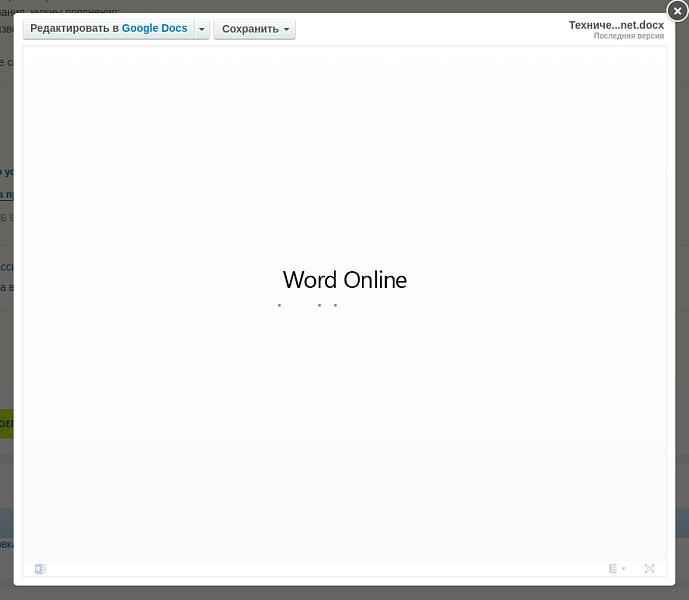
Task: Click the 'Последняя версия' label
Action: (x=628, y=36)
